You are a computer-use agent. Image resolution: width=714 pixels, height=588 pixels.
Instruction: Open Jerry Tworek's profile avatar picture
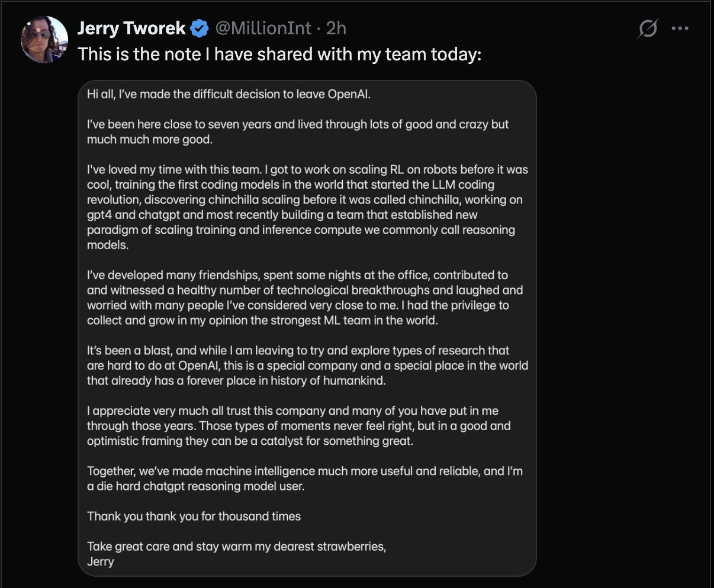(x=44, y=39)
